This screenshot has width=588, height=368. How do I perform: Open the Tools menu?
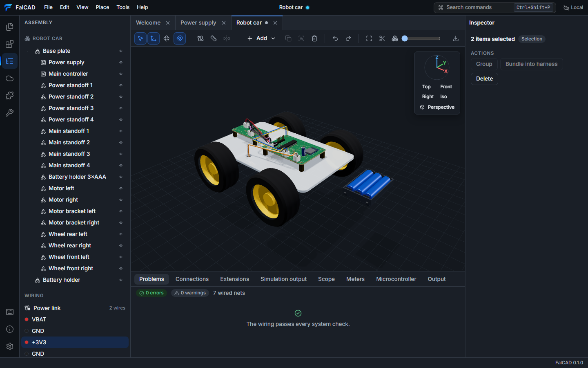point(123,7)
